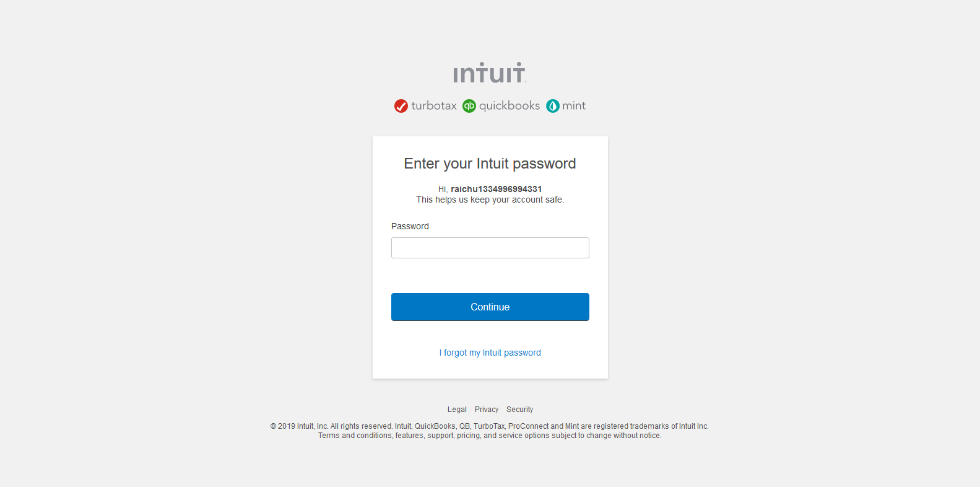Focus the Password input field
This screenshot has height=487, width=980.
pos(490,248)
